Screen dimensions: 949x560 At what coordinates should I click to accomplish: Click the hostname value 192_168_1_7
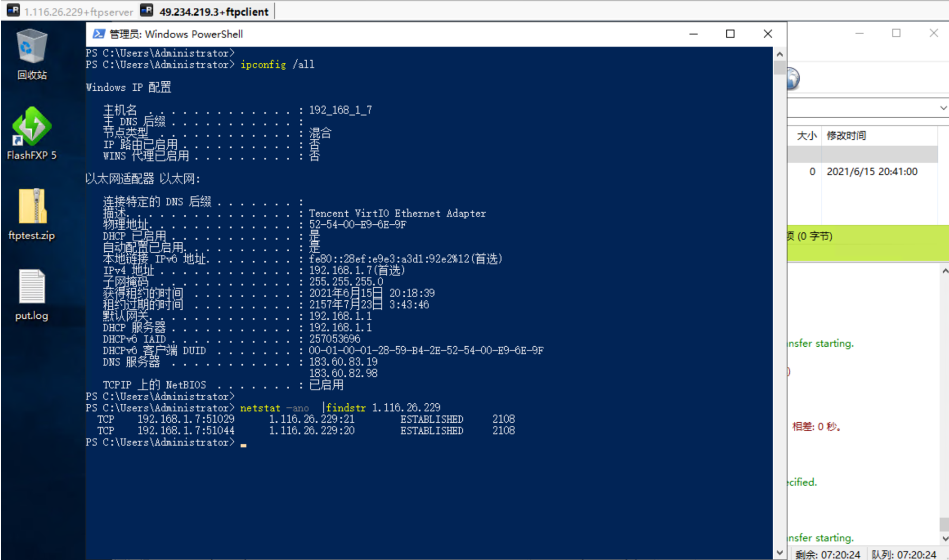340,110
